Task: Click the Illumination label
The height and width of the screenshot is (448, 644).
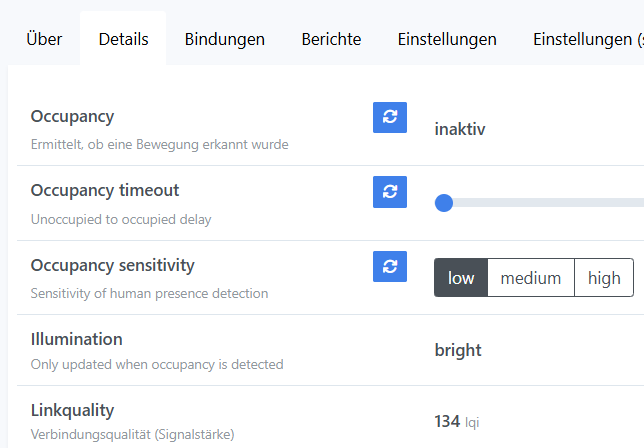Action: (x=77, y=339)
